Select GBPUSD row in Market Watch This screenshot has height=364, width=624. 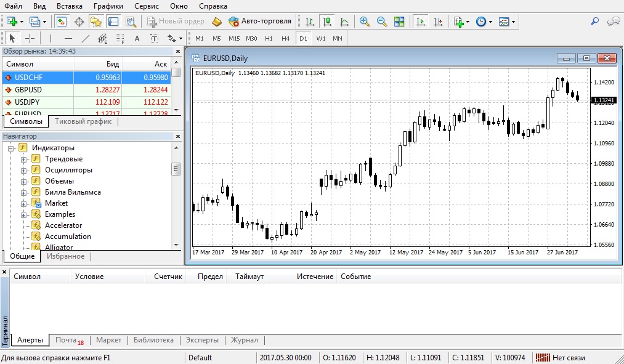(x=86, y=90)
